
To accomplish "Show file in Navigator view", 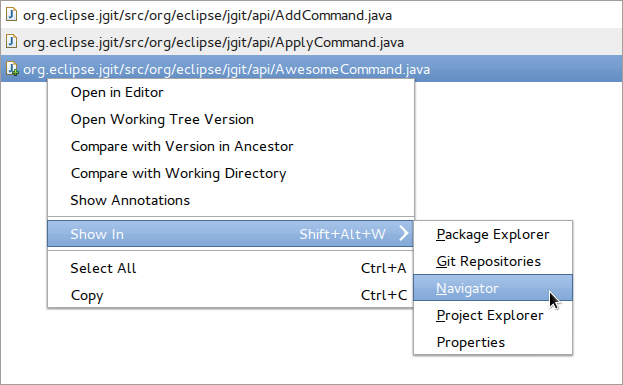I will coord(493,288).
